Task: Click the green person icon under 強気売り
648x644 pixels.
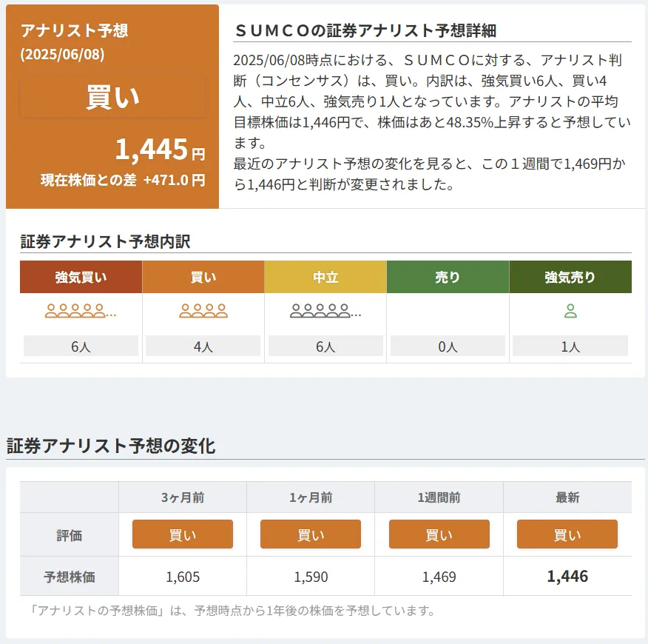Action: [x=570, y=312]
